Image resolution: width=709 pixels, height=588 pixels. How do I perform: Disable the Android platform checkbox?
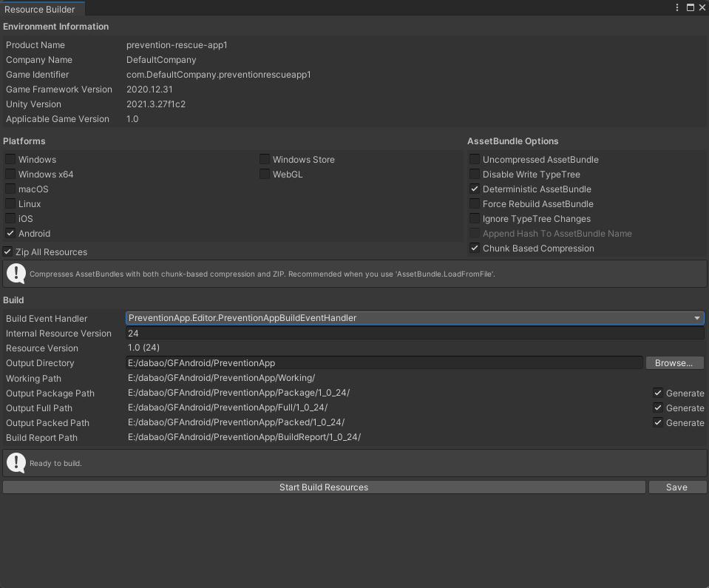(10, 233)
